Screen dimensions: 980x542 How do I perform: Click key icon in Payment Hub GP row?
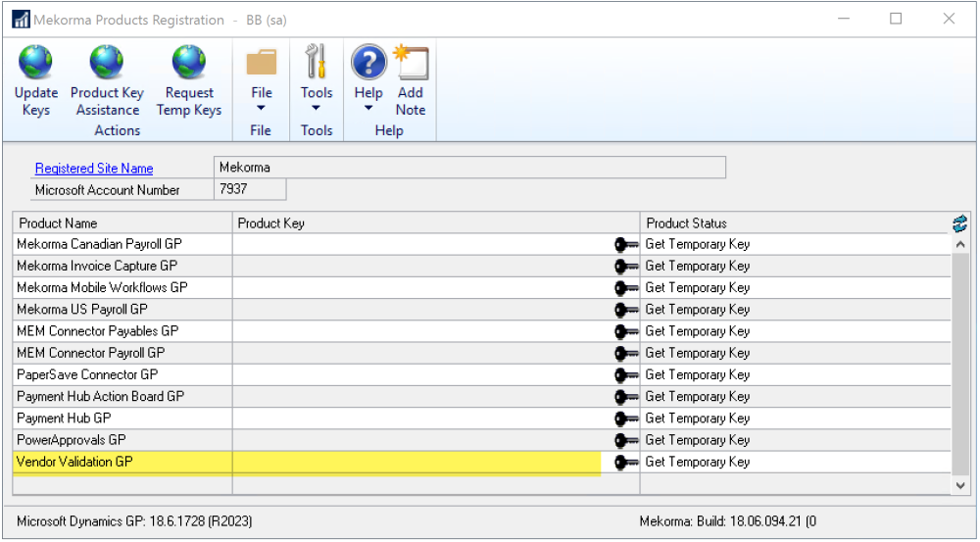point(625,419)
